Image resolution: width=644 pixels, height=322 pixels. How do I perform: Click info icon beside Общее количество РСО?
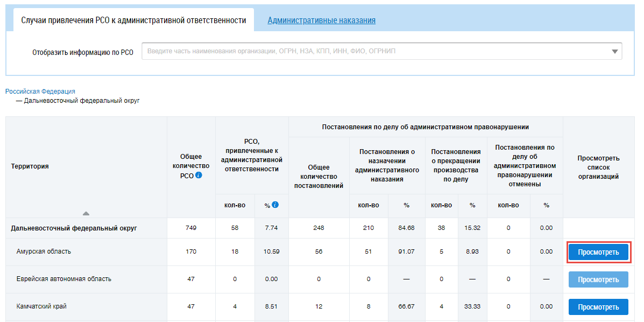(x=199, y=176)
